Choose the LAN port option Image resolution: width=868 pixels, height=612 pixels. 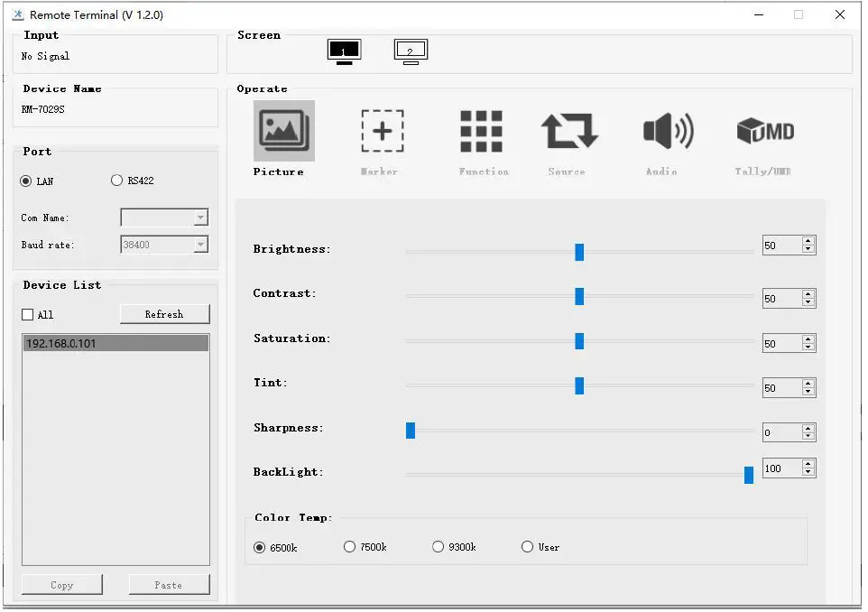(25, 181)
